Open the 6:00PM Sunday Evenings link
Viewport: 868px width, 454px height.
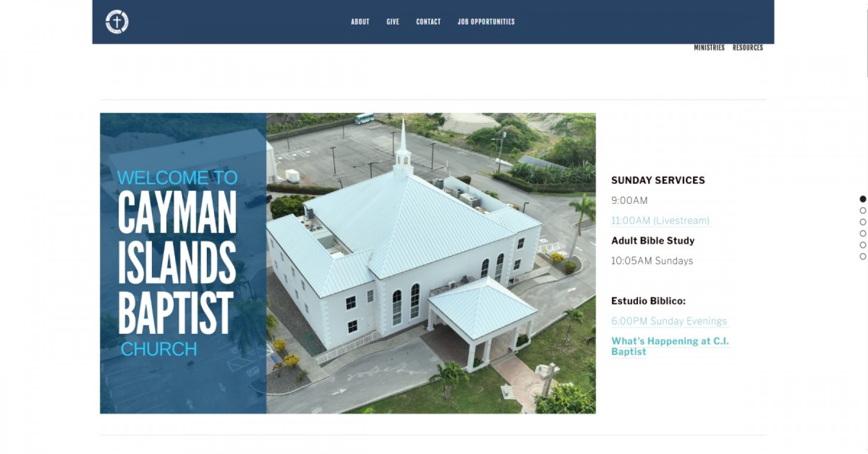click(x=669, y=321)
